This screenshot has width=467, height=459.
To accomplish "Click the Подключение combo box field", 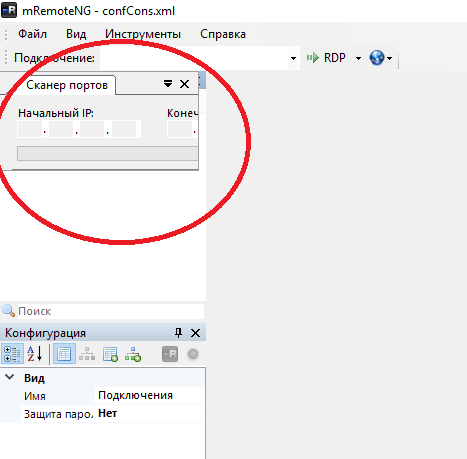I will coord(194,58).
